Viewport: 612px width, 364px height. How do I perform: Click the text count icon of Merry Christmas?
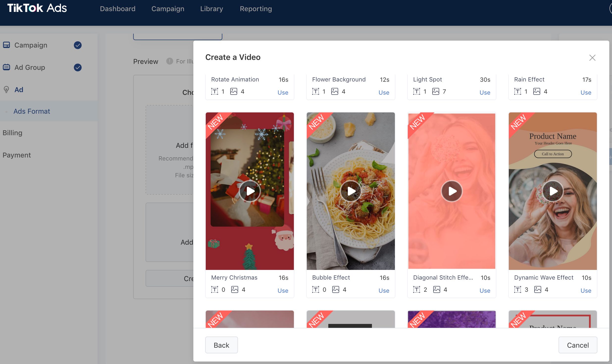click(x=215, y=290)
